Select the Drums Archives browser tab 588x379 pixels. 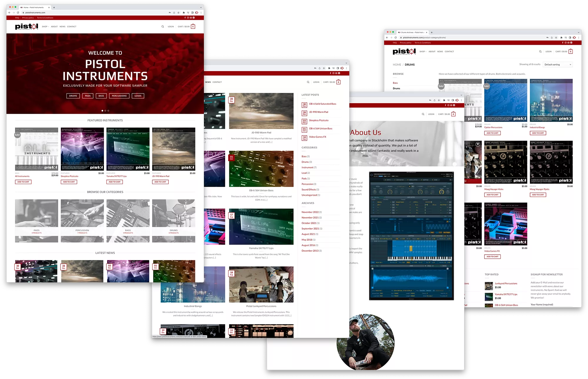click(x=412, y=32)
